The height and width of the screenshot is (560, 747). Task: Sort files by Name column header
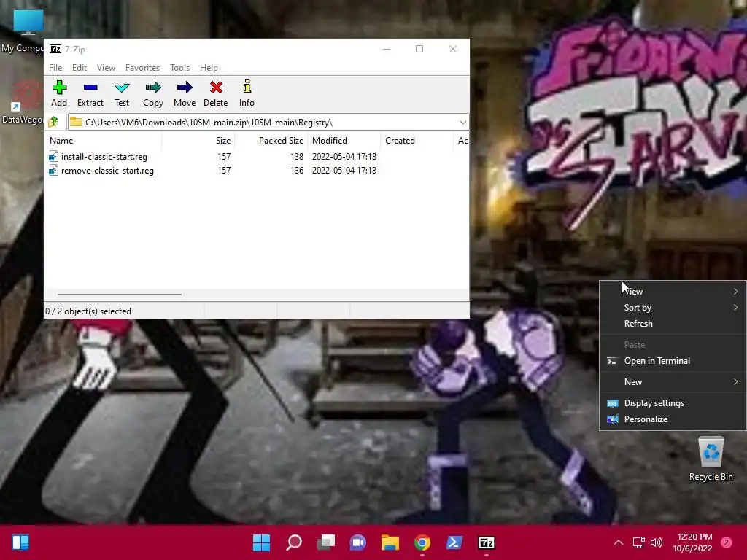point(104,141)
